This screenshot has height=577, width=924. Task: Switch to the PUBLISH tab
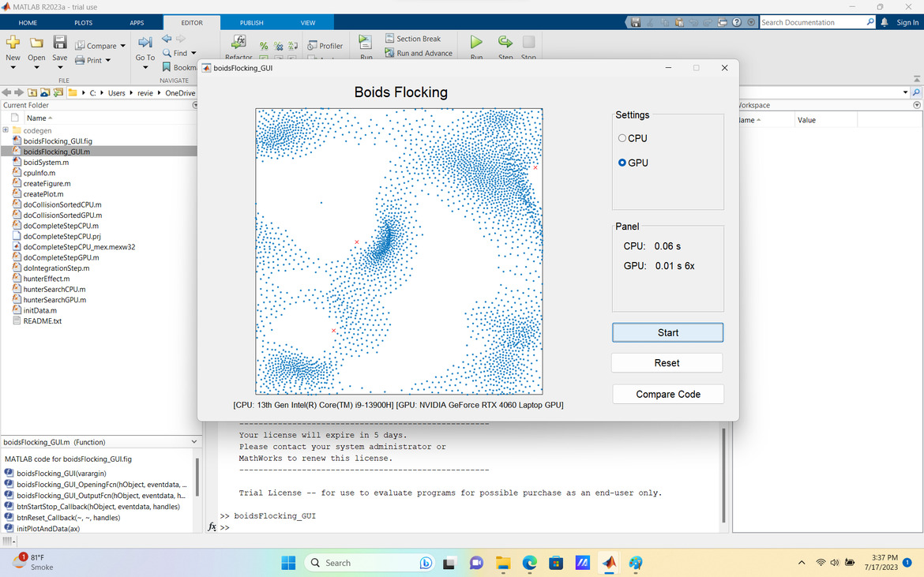(252, 22)
